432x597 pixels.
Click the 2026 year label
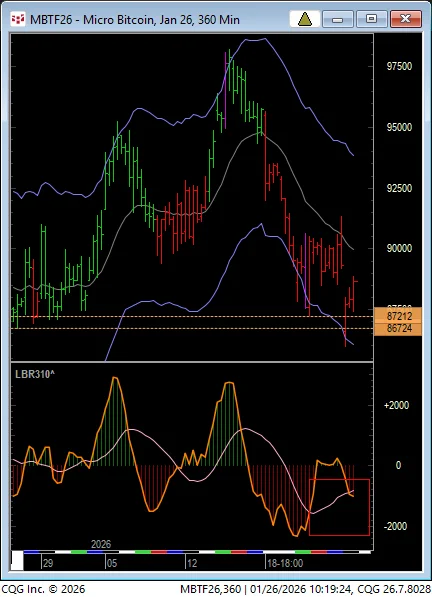click(x=101, y=544)
